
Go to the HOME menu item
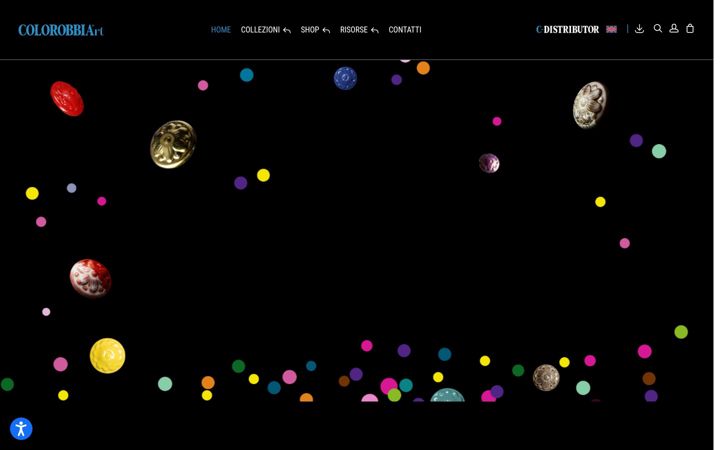point(222,30)
